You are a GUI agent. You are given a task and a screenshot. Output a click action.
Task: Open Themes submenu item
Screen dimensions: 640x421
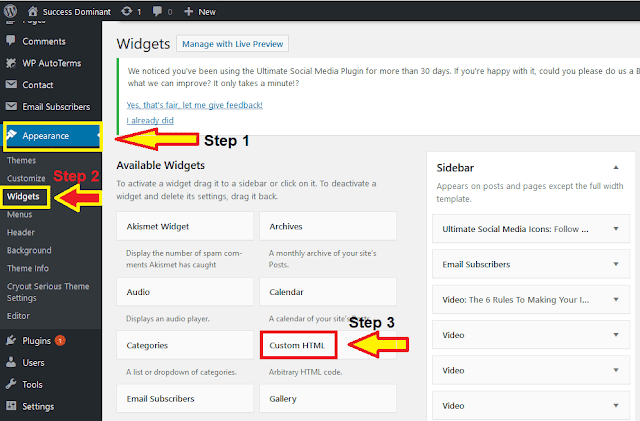[x=21, y=160]
